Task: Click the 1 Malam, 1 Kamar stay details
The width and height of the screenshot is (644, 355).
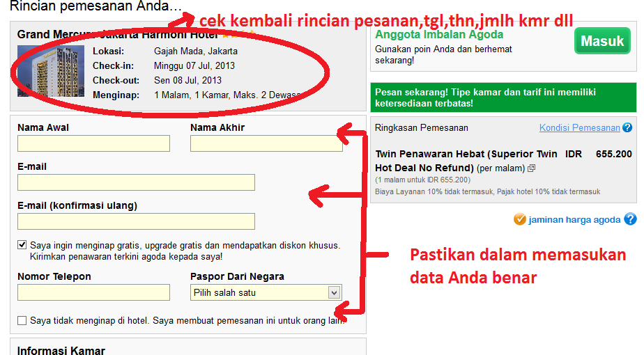Action: point(227,95)
